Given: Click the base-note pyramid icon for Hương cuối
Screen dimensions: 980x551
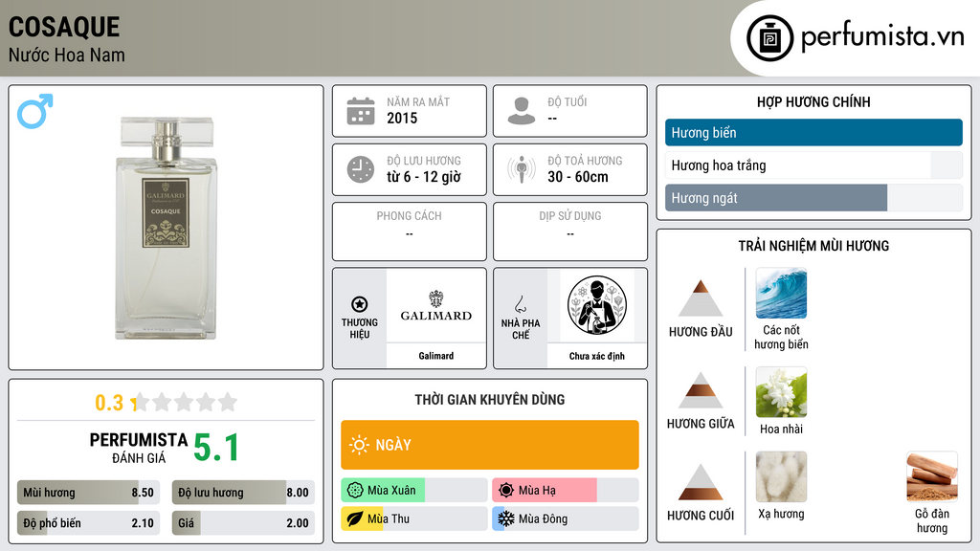Looking at the screenshot, I should pos(701,482).
